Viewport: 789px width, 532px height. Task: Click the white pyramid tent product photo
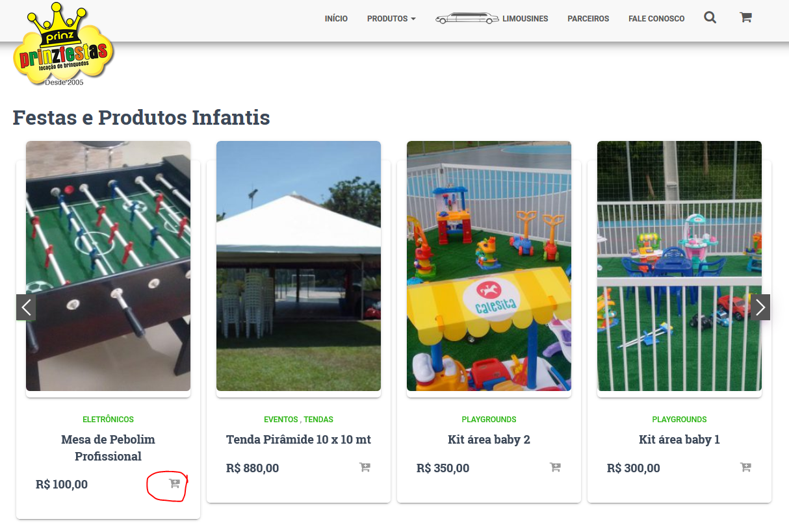[298, 266]
